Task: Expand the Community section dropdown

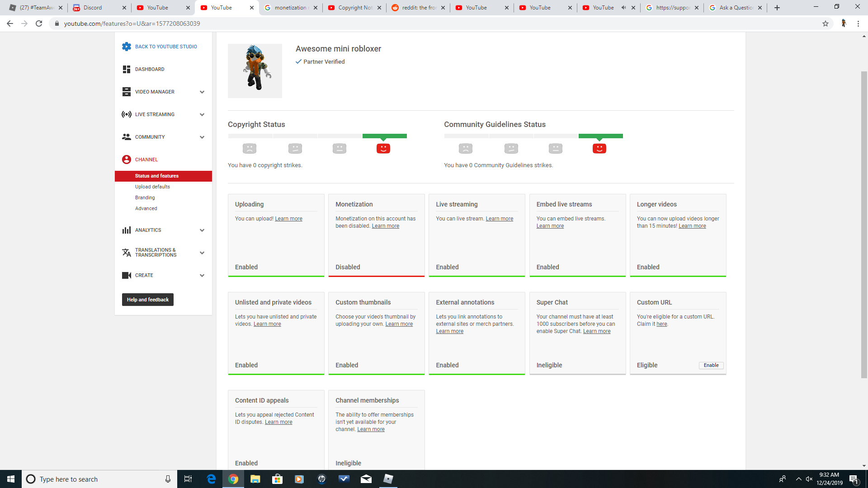Action: pos(202,136)
